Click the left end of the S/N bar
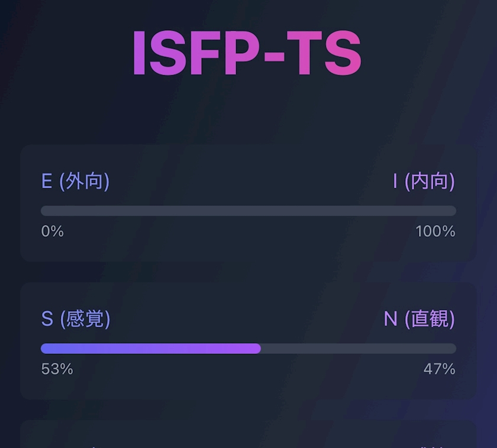The width and height of the screenshot is (497, 448). (44, 349)
